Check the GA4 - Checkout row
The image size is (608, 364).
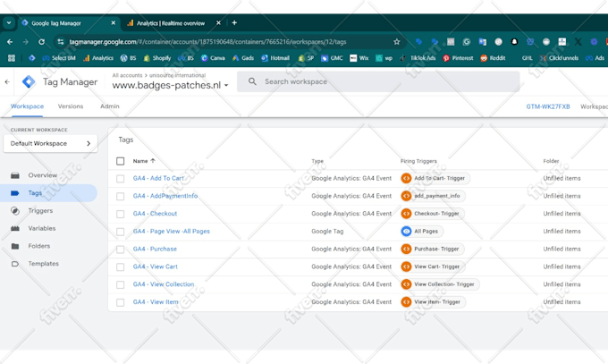tap(120, 214)
